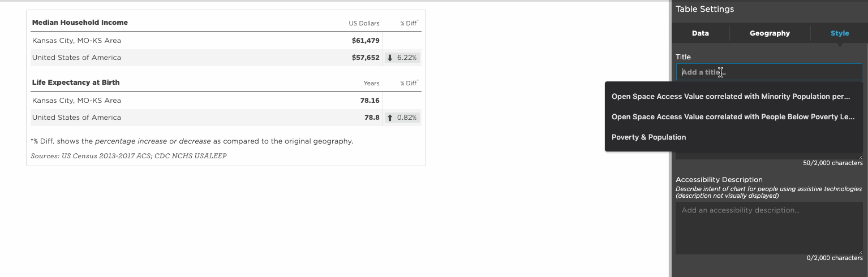Click the down arrow icon beside 6.22%
Viewport: 868px width, 277px height.
pos(390,58)
